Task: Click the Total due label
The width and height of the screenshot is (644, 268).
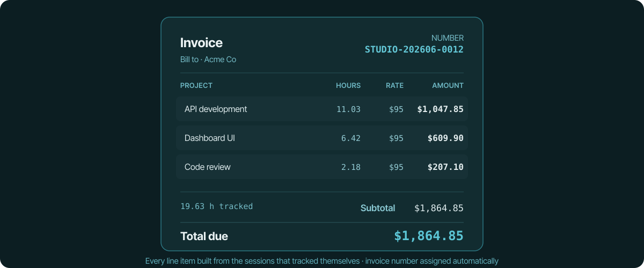Action: point(204,236)
